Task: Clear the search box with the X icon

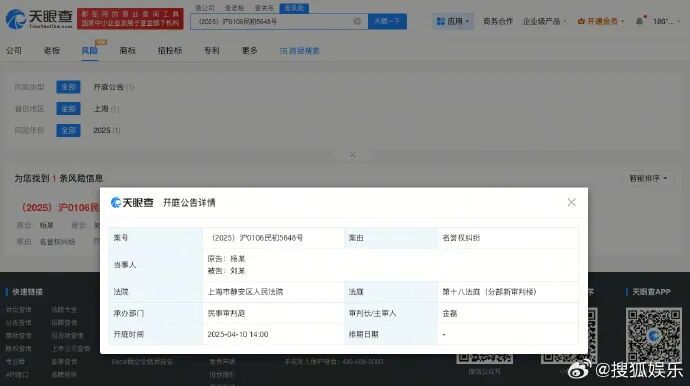Action: pyautogui.click(x=357, y=21)
